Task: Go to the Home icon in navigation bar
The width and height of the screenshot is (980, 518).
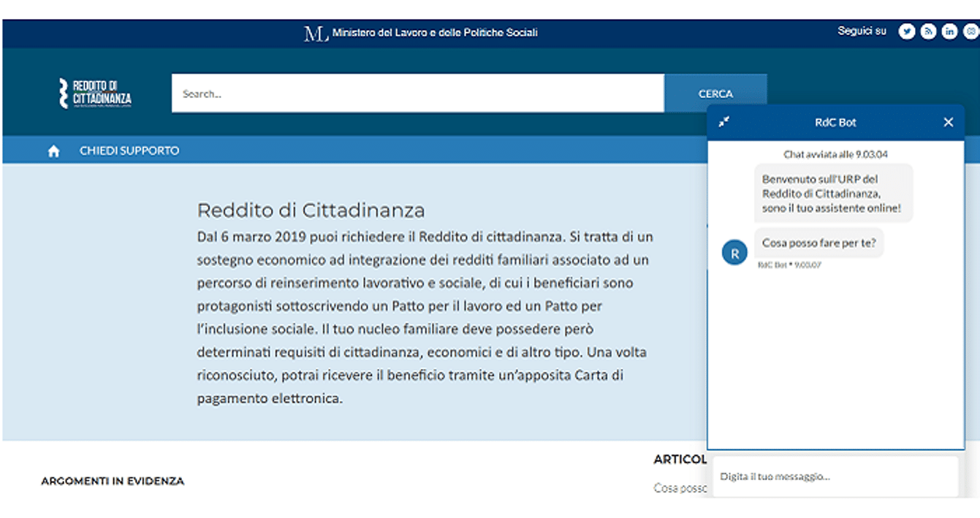Action: (x=53, y=151)
